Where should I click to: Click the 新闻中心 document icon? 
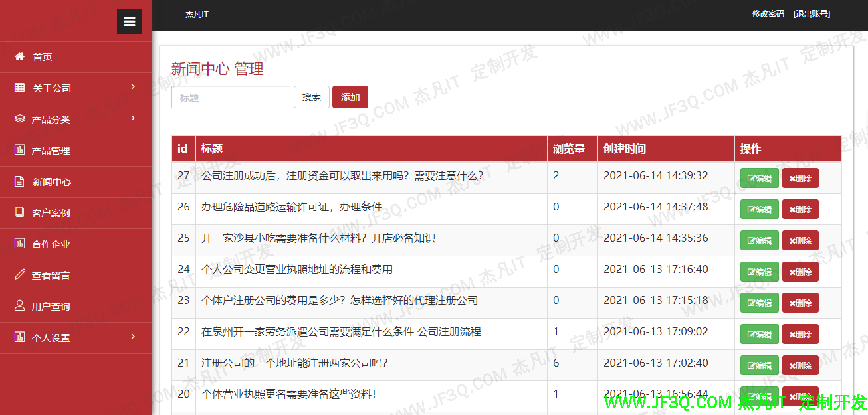point(20,181)
